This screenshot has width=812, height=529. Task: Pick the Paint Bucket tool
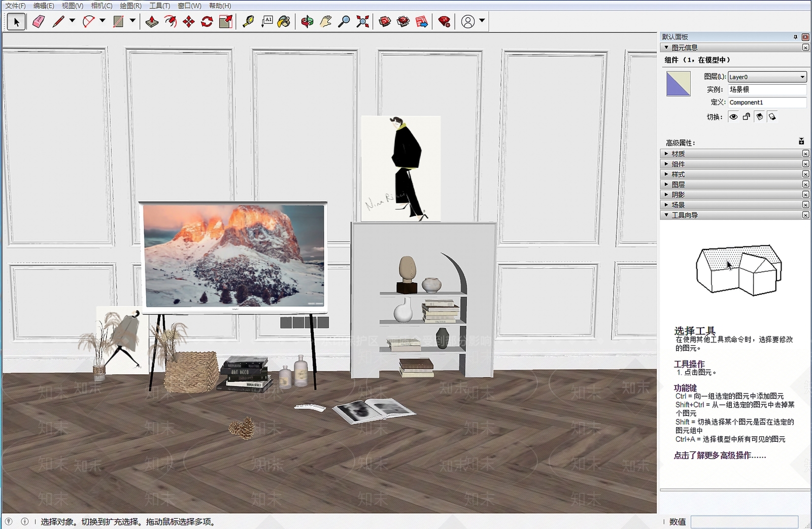point(284,22)
